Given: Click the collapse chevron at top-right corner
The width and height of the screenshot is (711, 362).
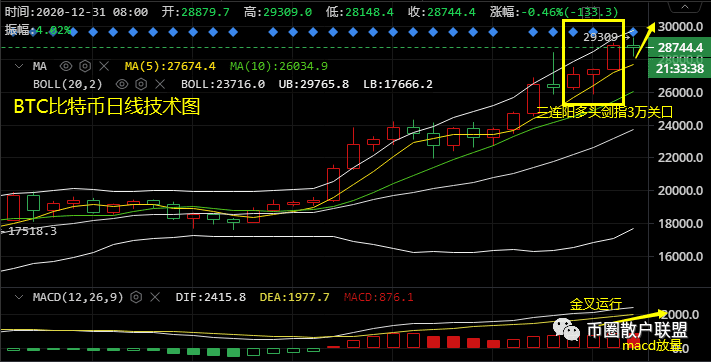Looking at the screenshot, I should pyautogui.click(x=685, y=7).
